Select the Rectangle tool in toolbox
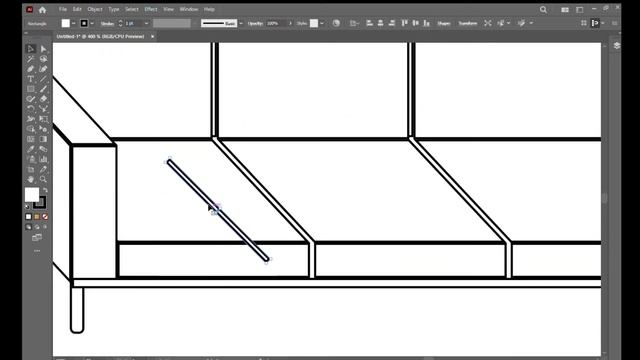The image size is (640, 360). pyautogui.click(x=31, y=89)
